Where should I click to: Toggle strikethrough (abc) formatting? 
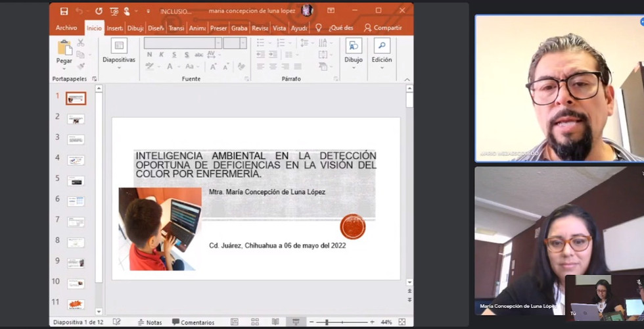(199, 54)
